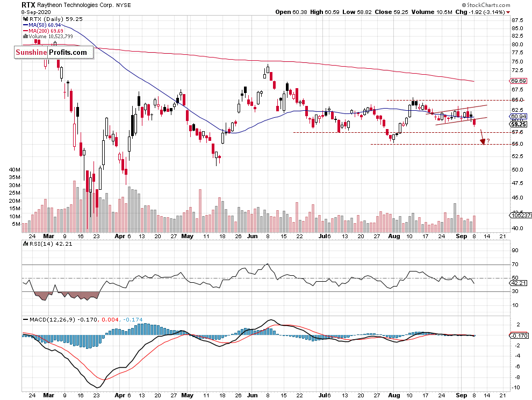Click the red 0.004 MACD signal value
The height and width of the screenshot is (400, 532).
click(110, 319)
